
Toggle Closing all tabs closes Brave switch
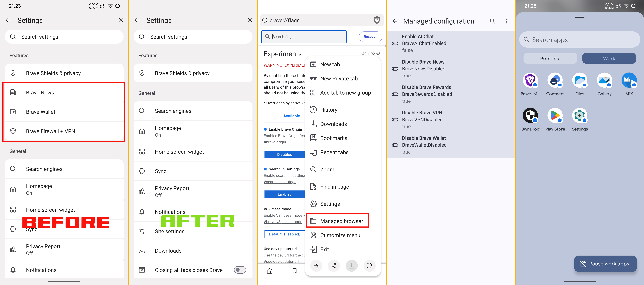(x=240, y=270)
